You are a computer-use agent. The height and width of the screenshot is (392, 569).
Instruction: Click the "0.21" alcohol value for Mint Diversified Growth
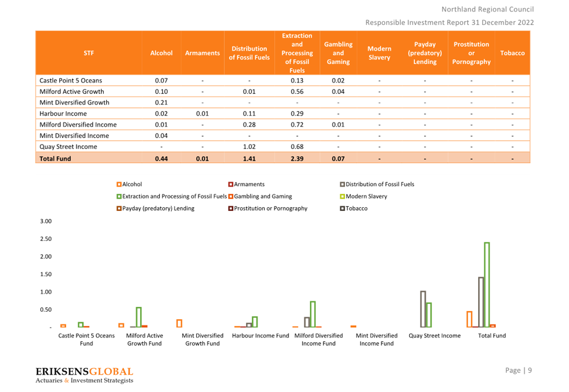(x=161, y=103)
